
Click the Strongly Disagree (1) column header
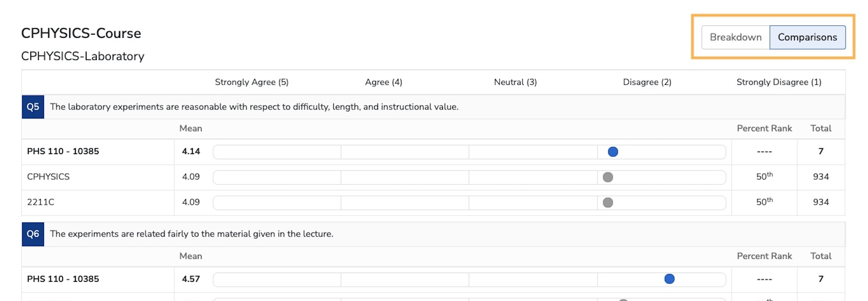pos(779,82)
